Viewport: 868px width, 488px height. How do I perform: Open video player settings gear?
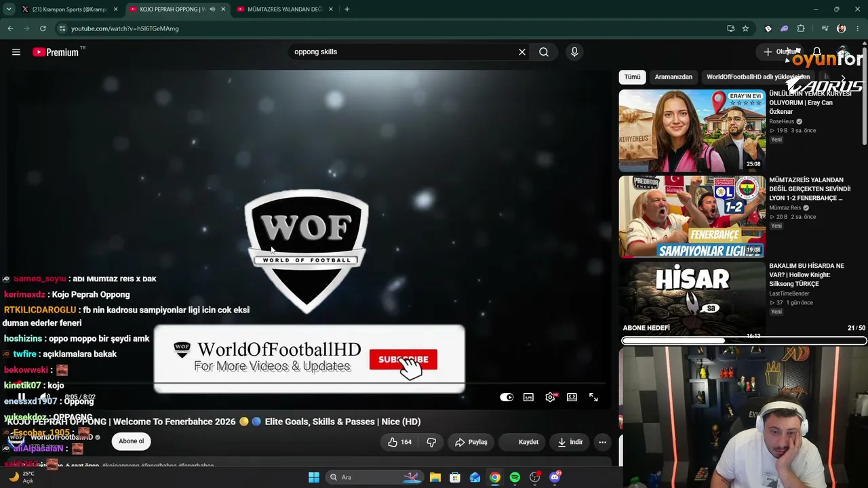[550, 397]
